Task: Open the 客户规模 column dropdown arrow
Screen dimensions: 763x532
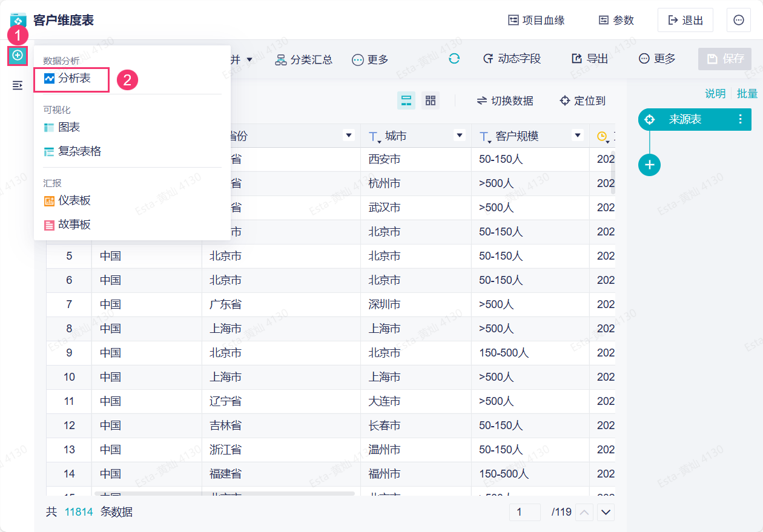Action: pyautogui.click(x=578, y=136)
